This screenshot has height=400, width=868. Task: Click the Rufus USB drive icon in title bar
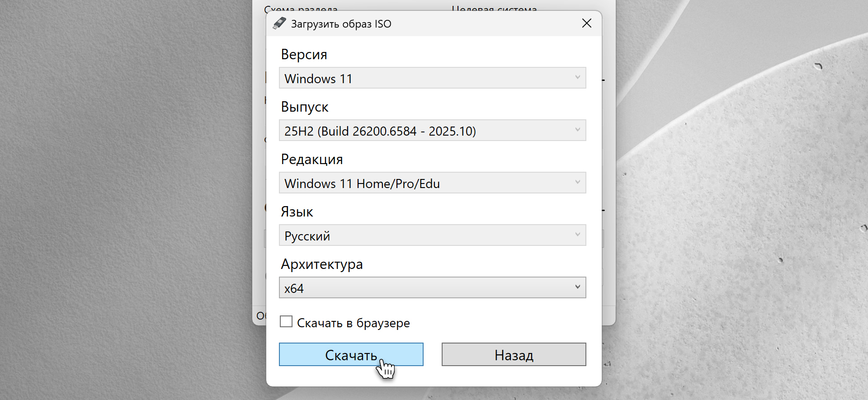click(x=279, y=24)
